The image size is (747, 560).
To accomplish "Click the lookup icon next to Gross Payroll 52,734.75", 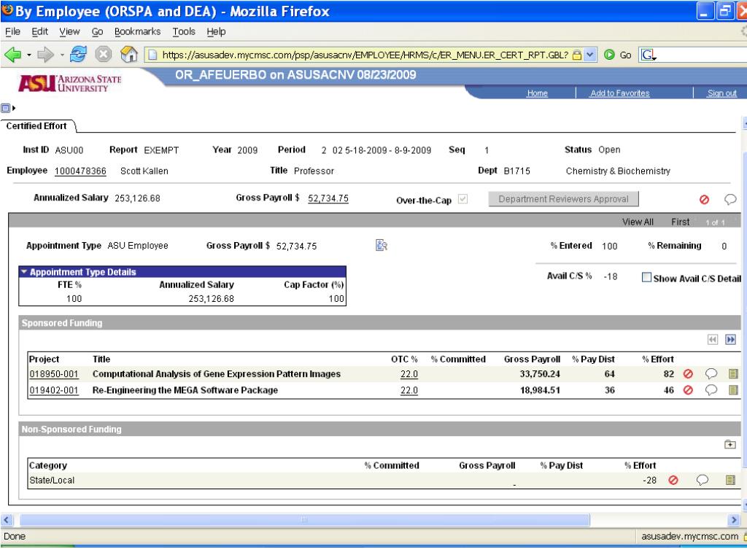I will click(381, 245).
